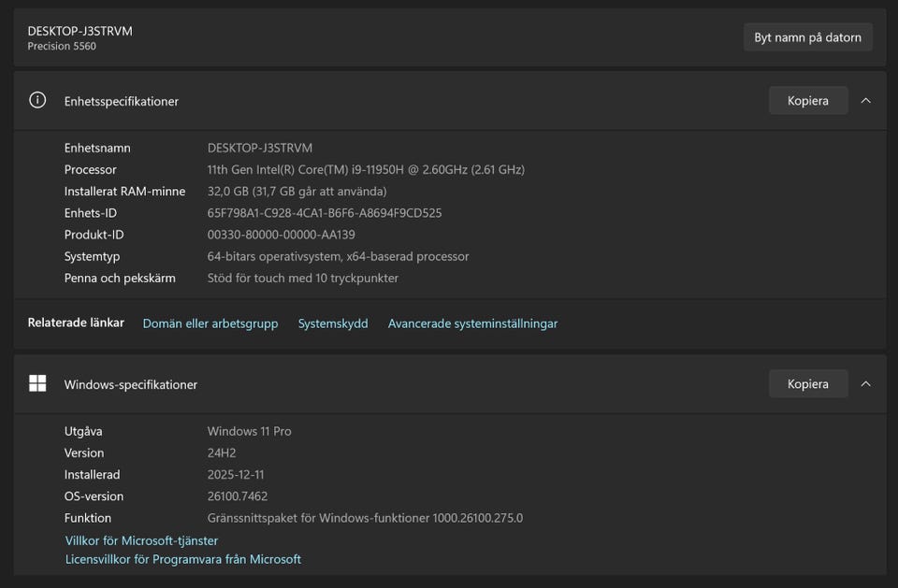
Task: Click the Windows logo icon beside Windows-specifikationer
Action: click(x=37, y=383)
